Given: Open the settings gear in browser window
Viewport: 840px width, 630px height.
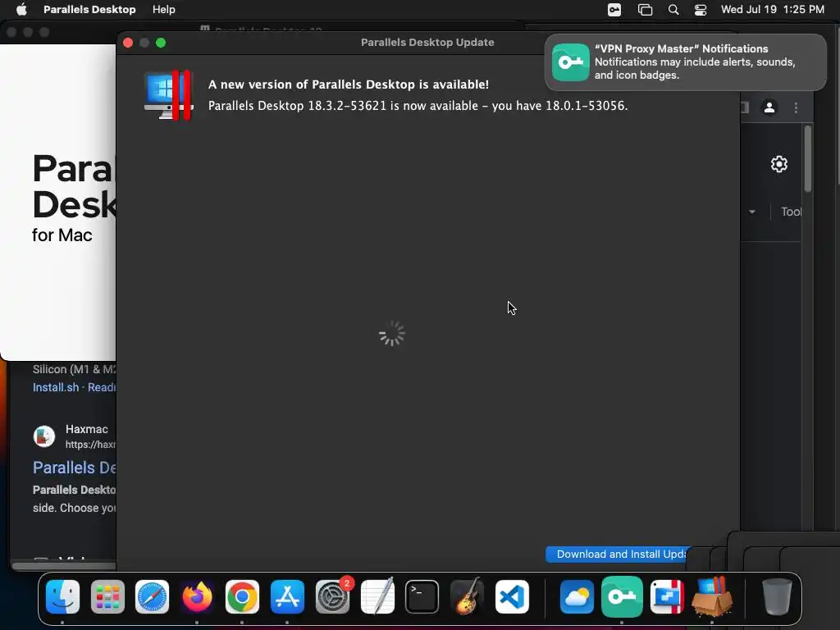Looking at the screenshot, I should pos(779,164).
